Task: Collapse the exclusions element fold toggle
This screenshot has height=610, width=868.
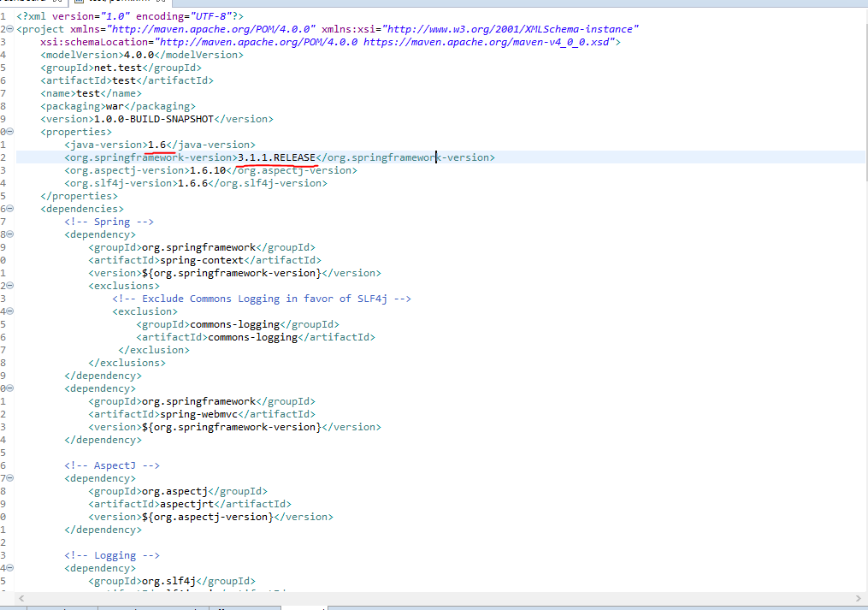Action: (10, 286)
